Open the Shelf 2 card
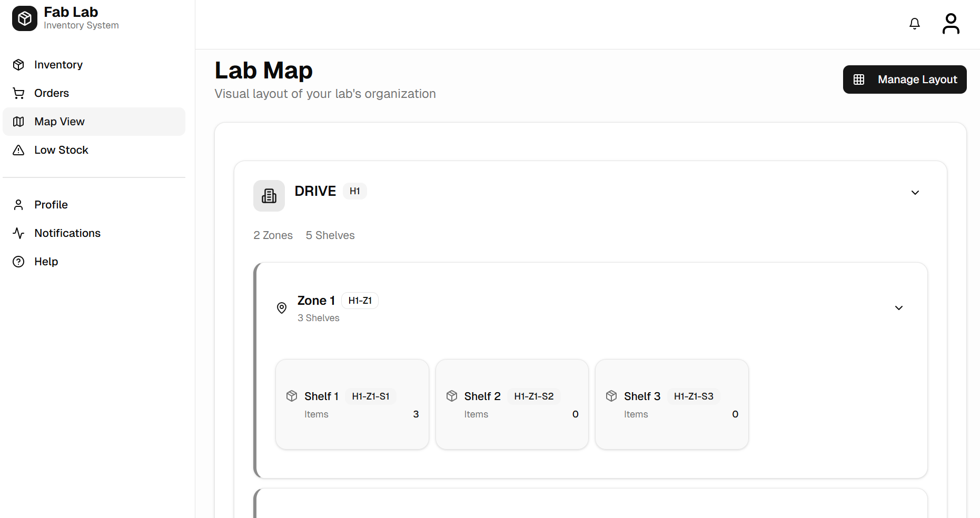 [512, 404]
